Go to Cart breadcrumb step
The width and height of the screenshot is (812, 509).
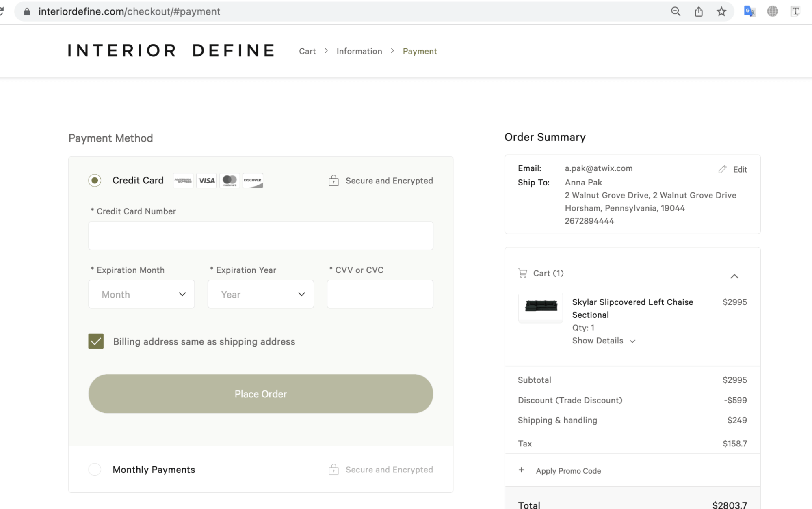click(307, 51)
